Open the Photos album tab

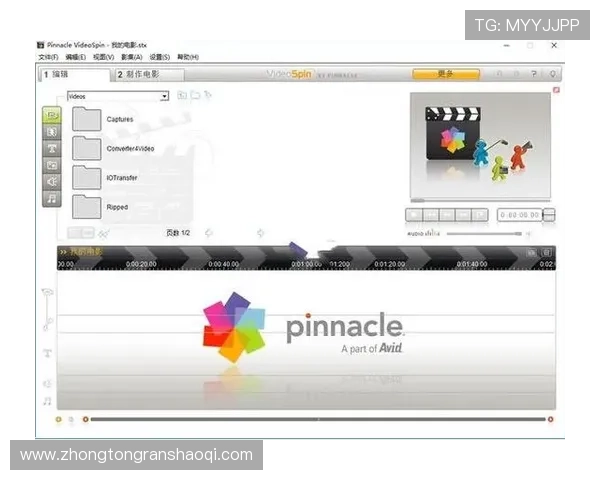point(52,165)
